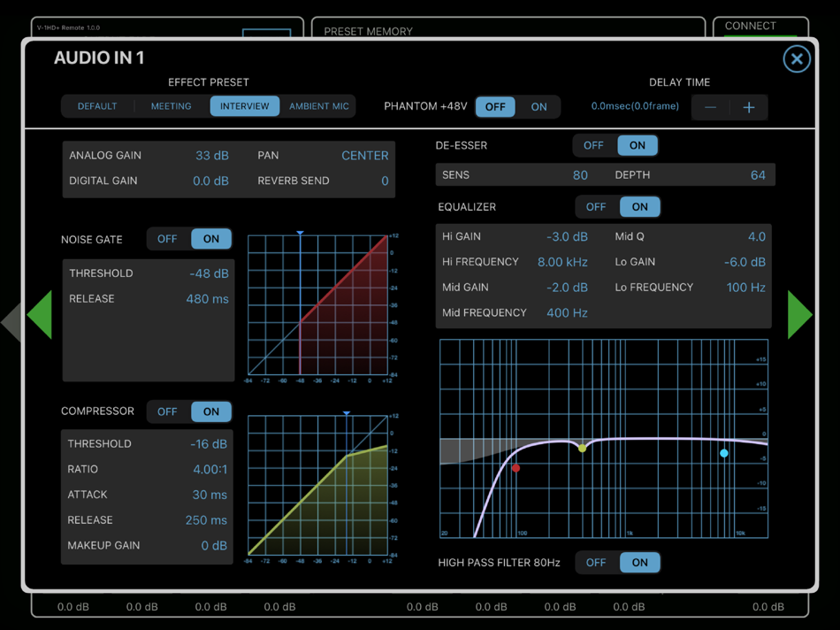Select the De-Esser SENS value 80

tap(580, 175)
